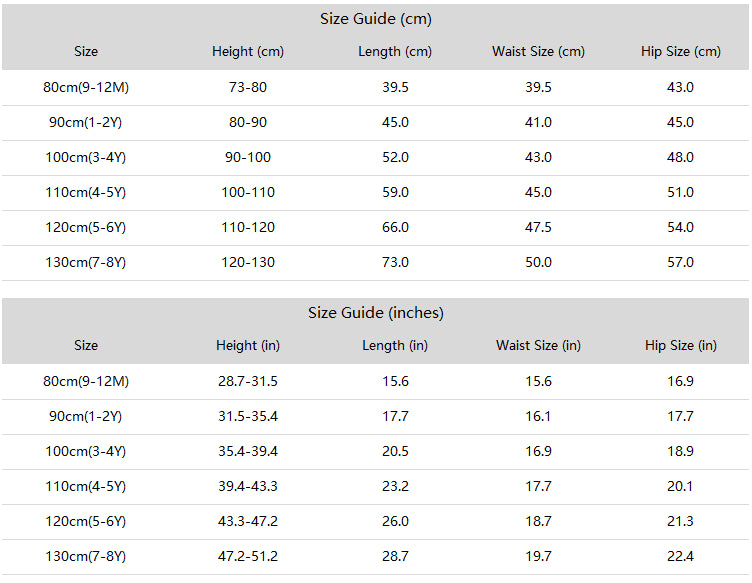Select the 57.0 hip size cell
Screen dimensions: 752x583
tap(681, 262)
